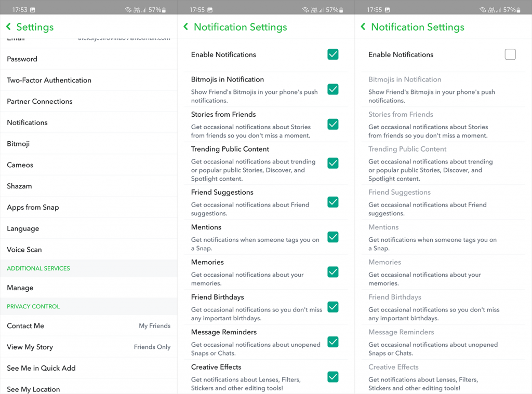This screenshot has width=532, height=394.
Task: Open See Me in Quick Add
Action: (88, 368)
